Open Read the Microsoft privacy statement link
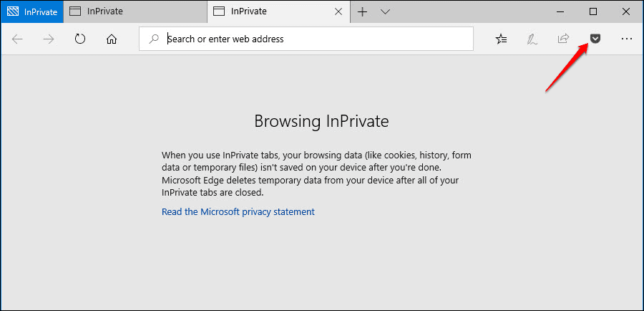Image resolution: width=644 pixels, height=311 pixels. point(238,212)
